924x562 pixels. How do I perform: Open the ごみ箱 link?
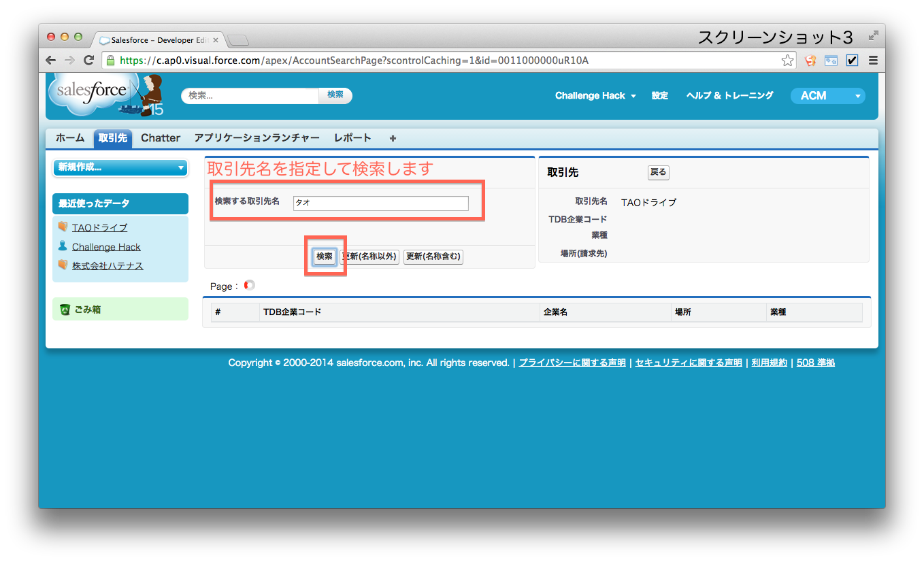(x=88, y=310)
